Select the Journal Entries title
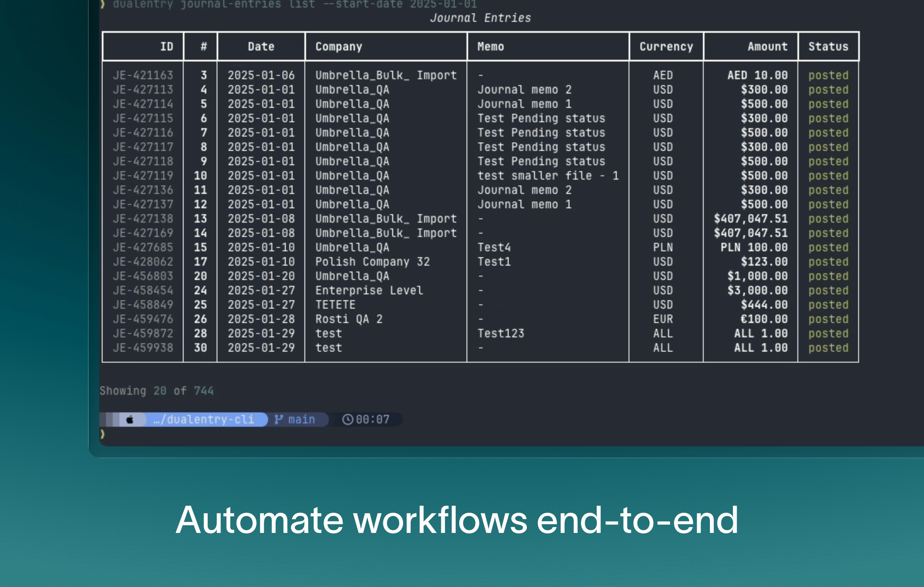Viewport: 924px width, 587px height. [x=481, y=17]
